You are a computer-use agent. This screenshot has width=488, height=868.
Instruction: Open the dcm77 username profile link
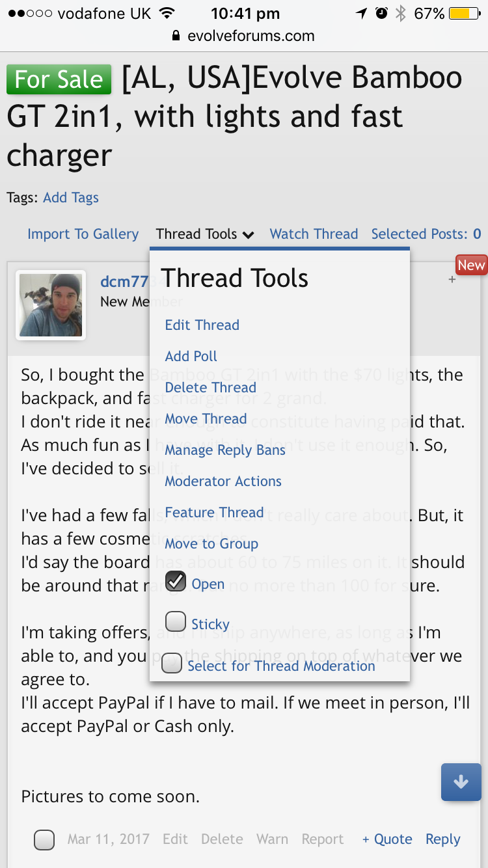tap(125, 282)
